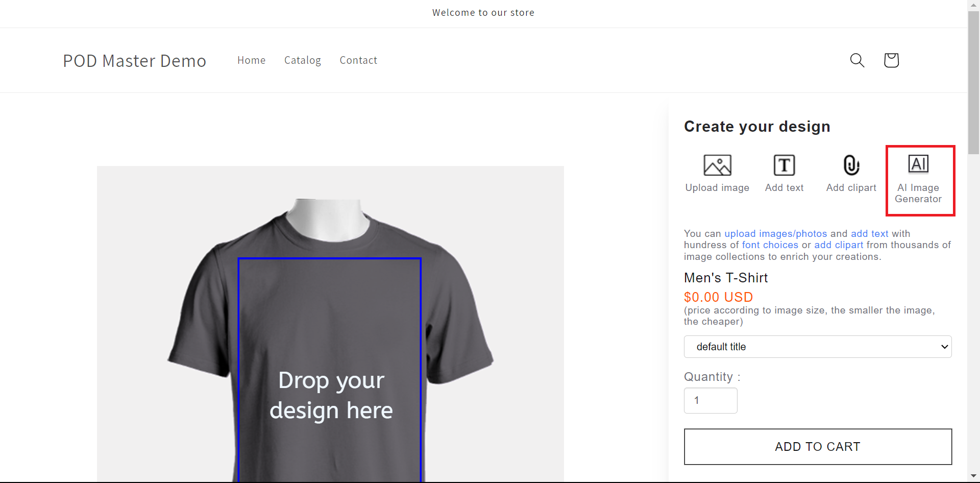Click the 'Drop your design here' area
Screen dimensions: 980x483
click(x=330, y=371)
